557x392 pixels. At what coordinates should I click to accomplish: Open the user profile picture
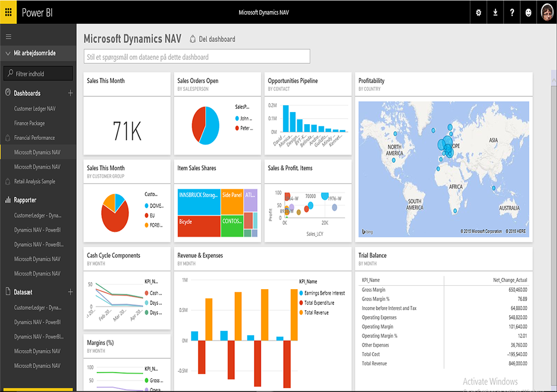547,13
